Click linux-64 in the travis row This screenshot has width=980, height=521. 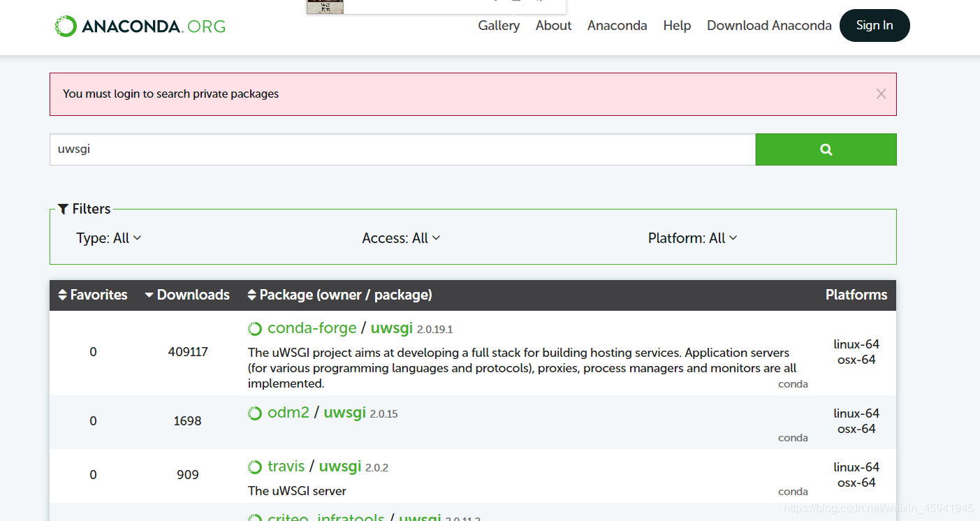point(856,467)
